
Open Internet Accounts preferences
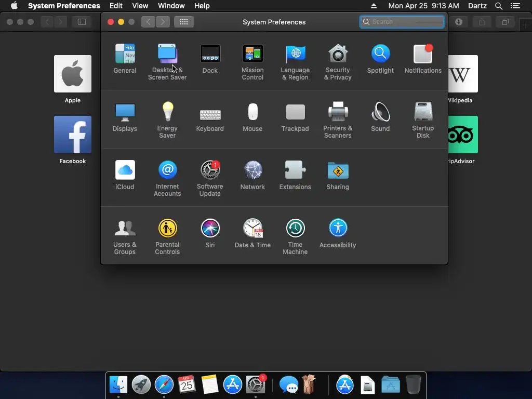click(x=167, y=179)
